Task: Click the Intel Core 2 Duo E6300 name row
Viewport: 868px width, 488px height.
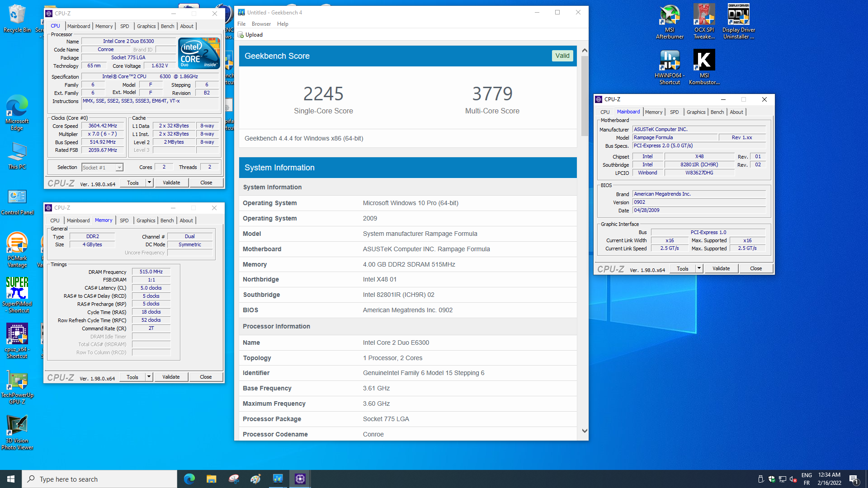Action: click(128, 41)
